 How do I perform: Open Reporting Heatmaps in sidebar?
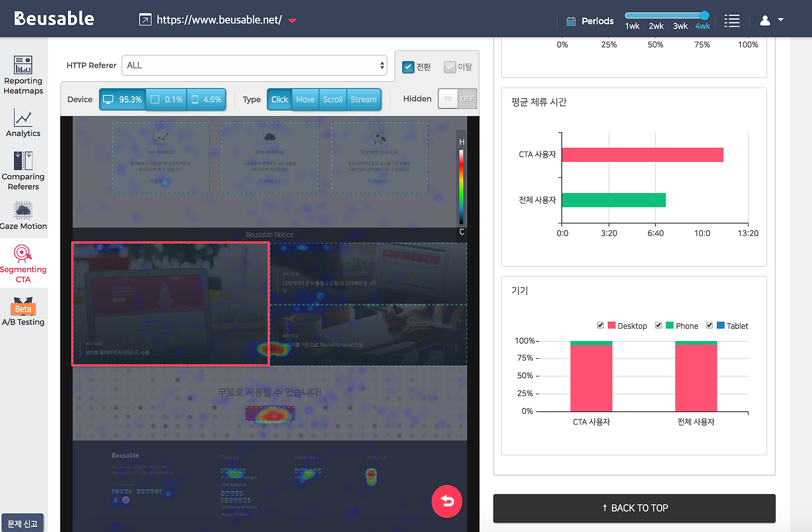pos(23,75)
